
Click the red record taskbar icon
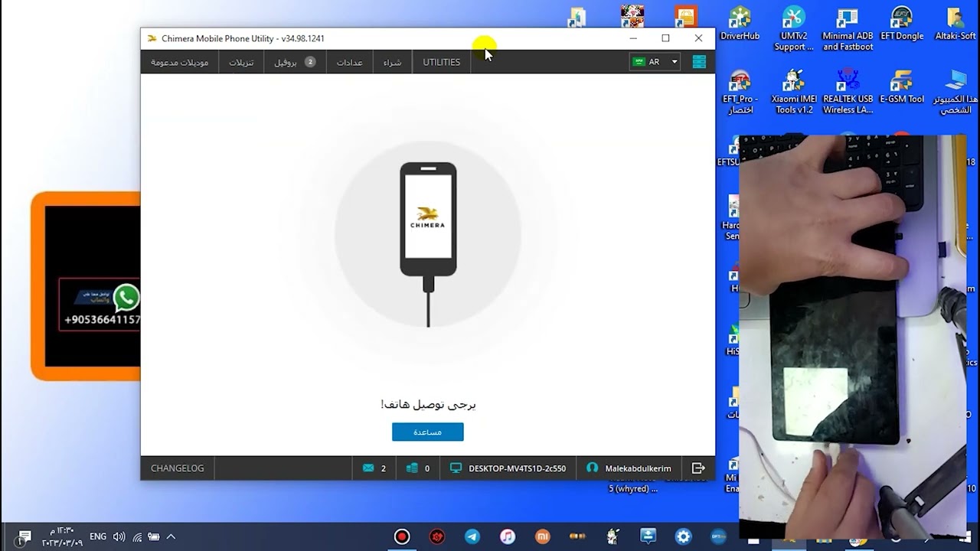coord(402,536)
